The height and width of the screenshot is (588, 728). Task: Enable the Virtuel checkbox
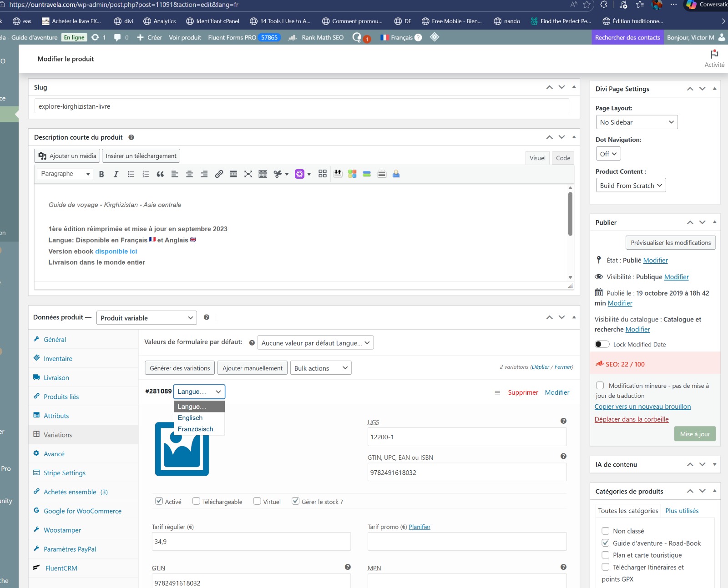(258, 501)
